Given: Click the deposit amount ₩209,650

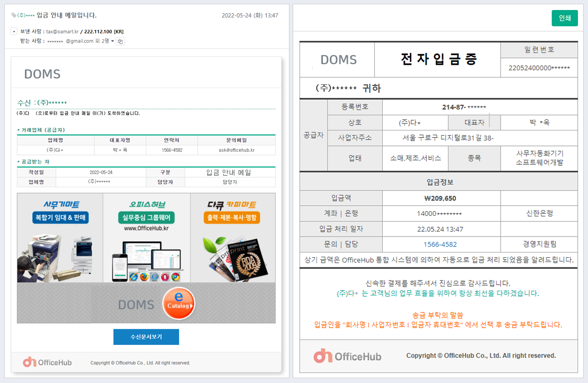Looking at the screenshot, I should click(440, 198).
